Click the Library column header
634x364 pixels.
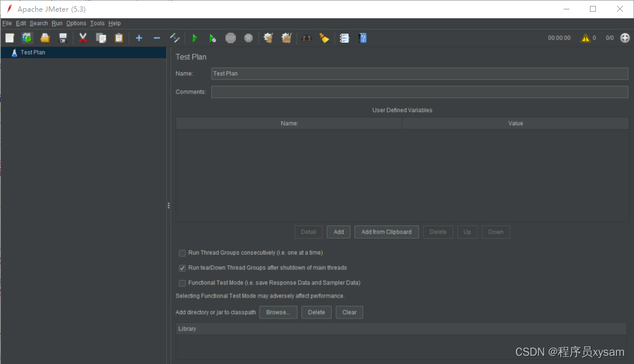[x=401, y=329]
